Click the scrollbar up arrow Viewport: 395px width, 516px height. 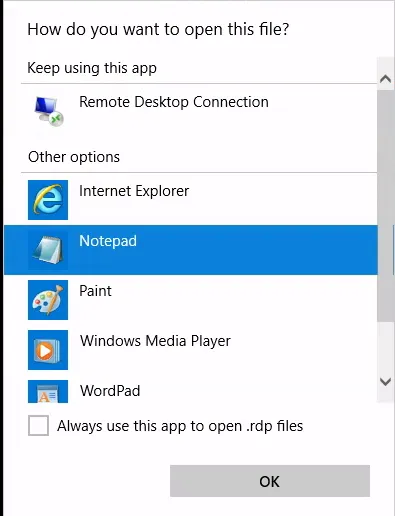pos(386,79)
